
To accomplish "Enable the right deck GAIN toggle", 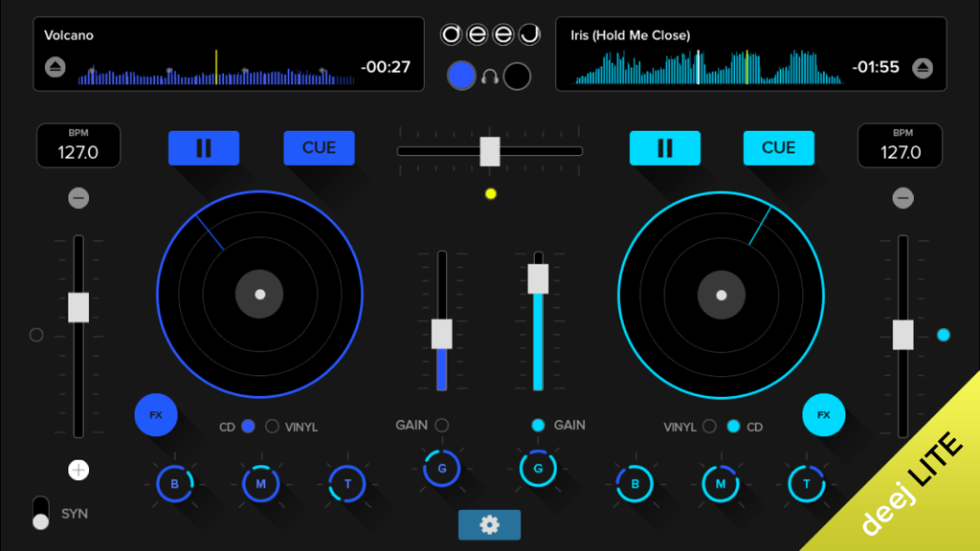I will [537, 427].
